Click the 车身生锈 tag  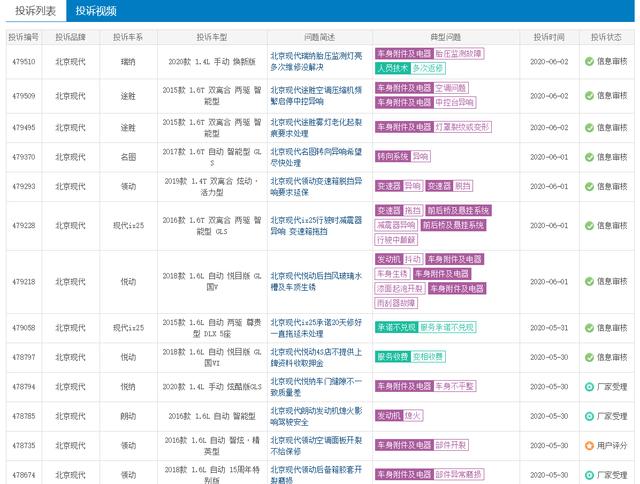click(392, 274)
